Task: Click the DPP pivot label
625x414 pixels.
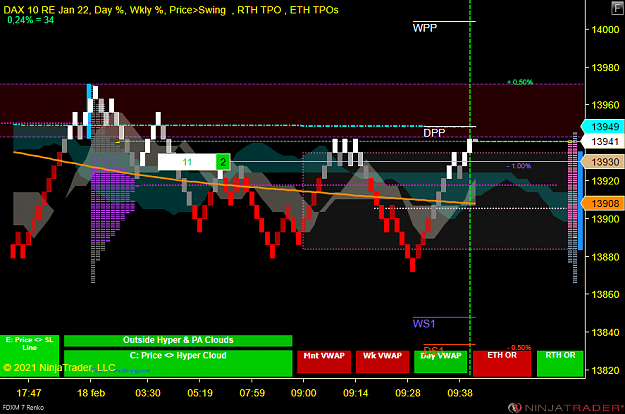Action: (x=434, y=133)
